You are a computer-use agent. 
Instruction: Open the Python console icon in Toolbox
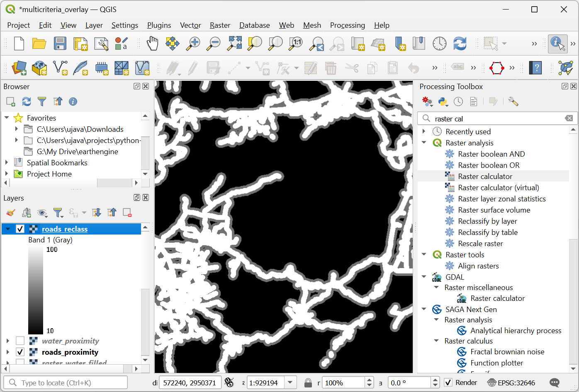tap(443, 102)
